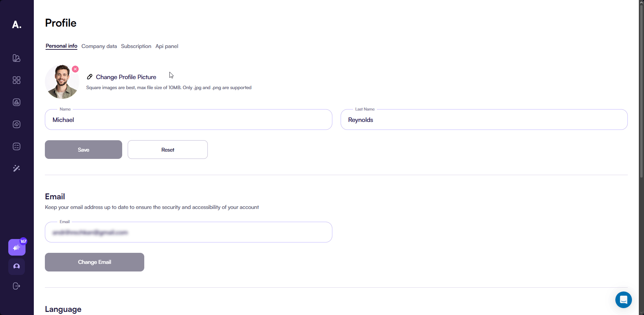Focus the Last Name field with Reynolds
Image resolution: width=644 pixels, height=315 pixels.
pos(484,120)
